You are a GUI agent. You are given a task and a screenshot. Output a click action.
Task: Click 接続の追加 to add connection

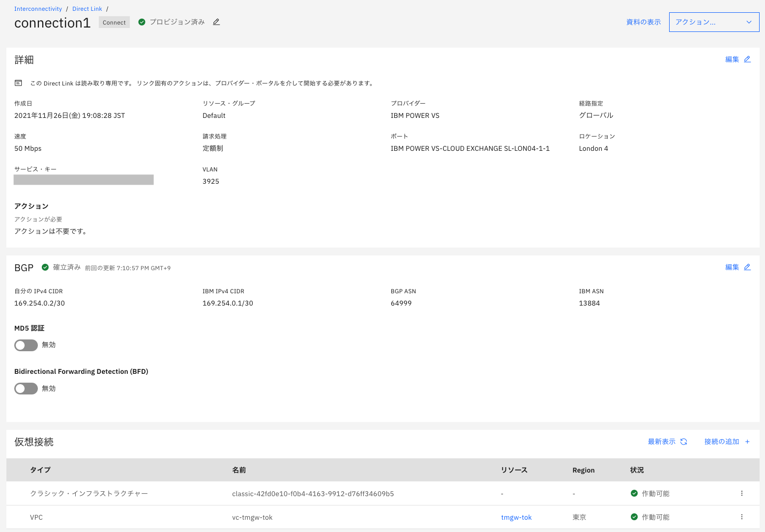[722, 442]
